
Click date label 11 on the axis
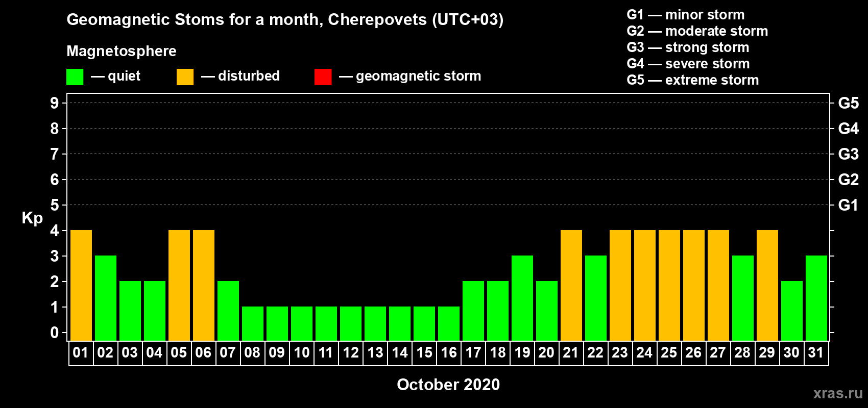pyautogui.click(x=326, y=352)
